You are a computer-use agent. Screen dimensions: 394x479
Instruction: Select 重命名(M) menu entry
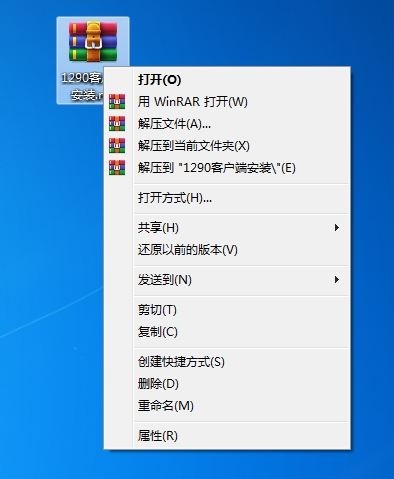[227, 406]
